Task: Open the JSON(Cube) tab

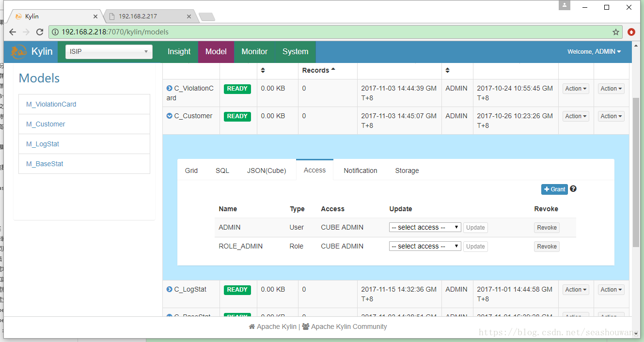Action: 267,171
